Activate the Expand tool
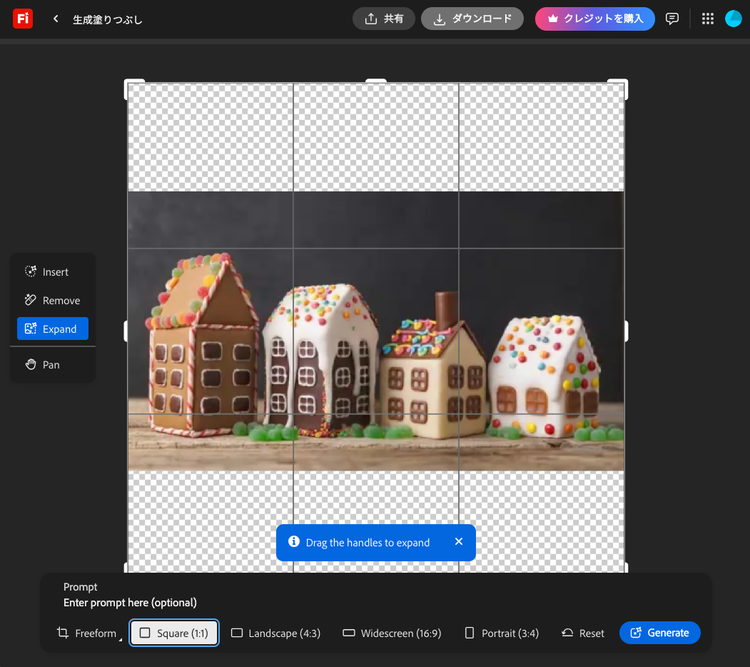The height and width of the screenshot is (667, 750). pos(53,329)
